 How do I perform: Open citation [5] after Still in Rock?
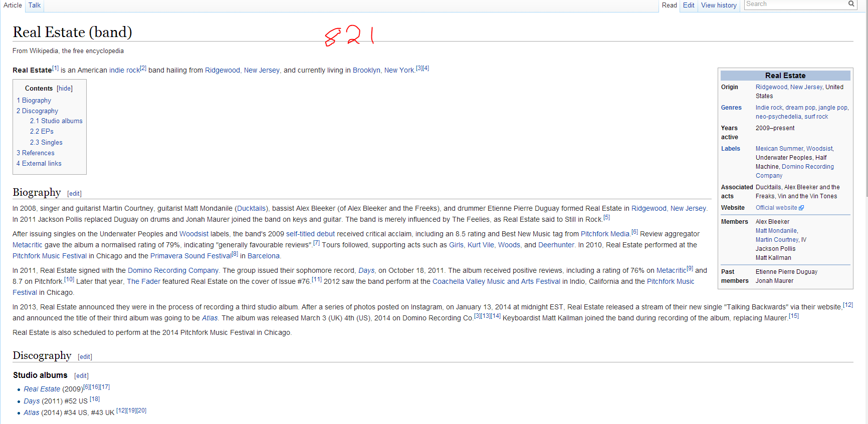(x=606, y=217)
